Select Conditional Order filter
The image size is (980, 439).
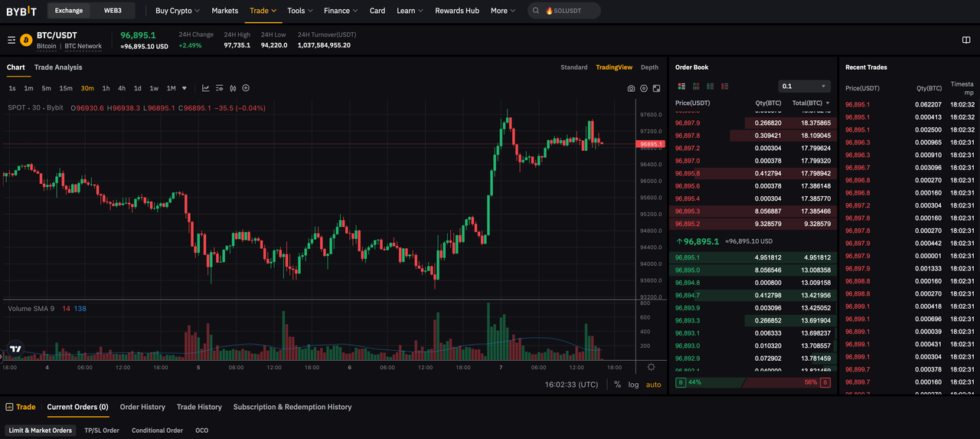[157, 430]
